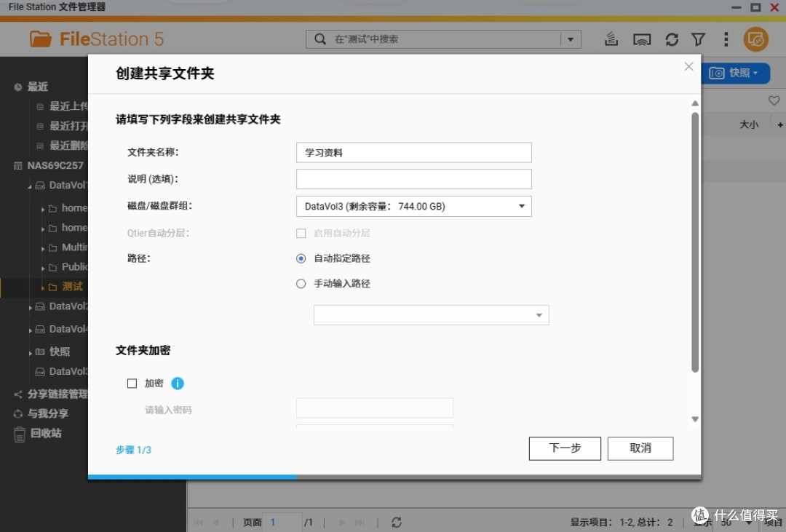Maximize the File Station window

pyautogui.click(x=755, y=7)
